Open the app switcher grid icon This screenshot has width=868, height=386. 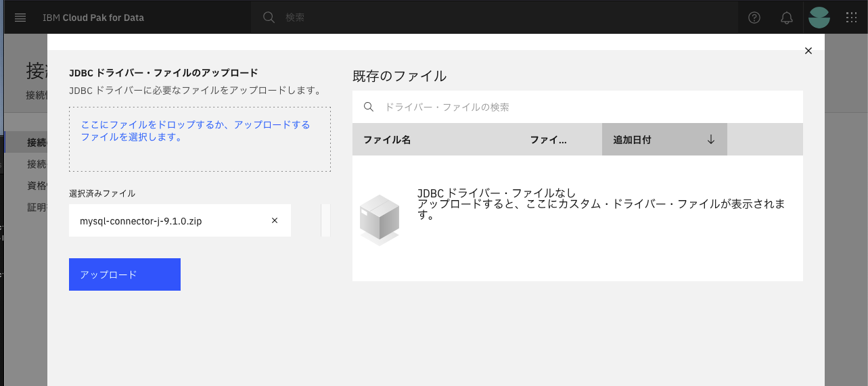coord(852,18)
